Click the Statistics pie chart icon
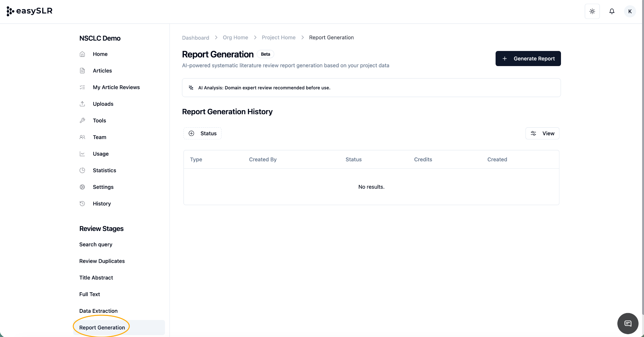This screenshot has width=644, height=337. click(x=82, y=170)
